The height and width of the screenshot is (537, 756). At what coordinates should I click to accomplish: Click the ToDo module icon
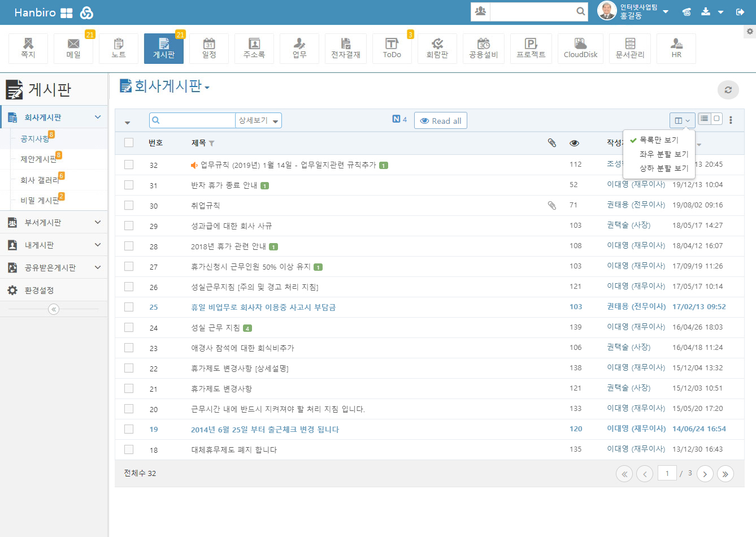coord(392,49)
